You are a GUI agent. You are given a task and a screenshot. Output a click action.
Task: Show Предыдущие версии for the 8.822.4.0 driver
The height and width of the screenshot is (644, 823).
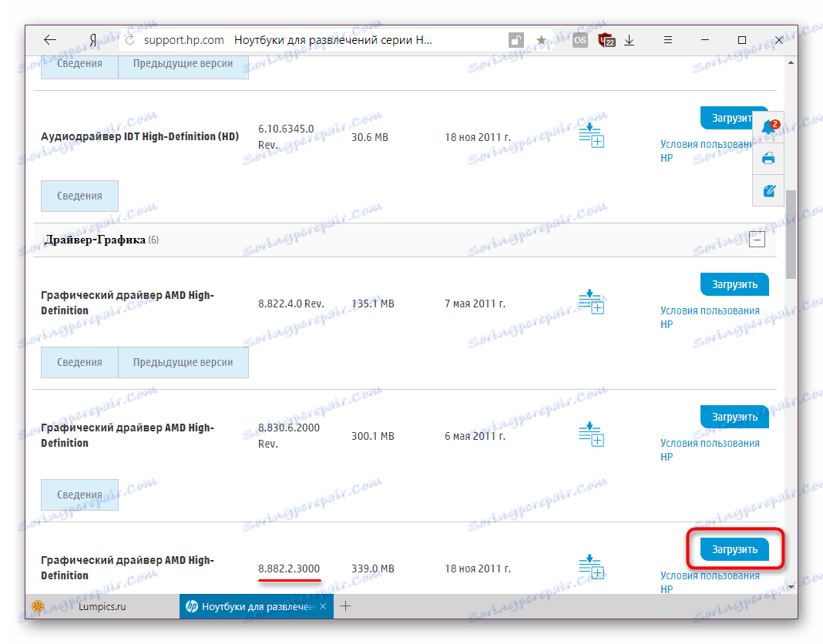[183, 362]
